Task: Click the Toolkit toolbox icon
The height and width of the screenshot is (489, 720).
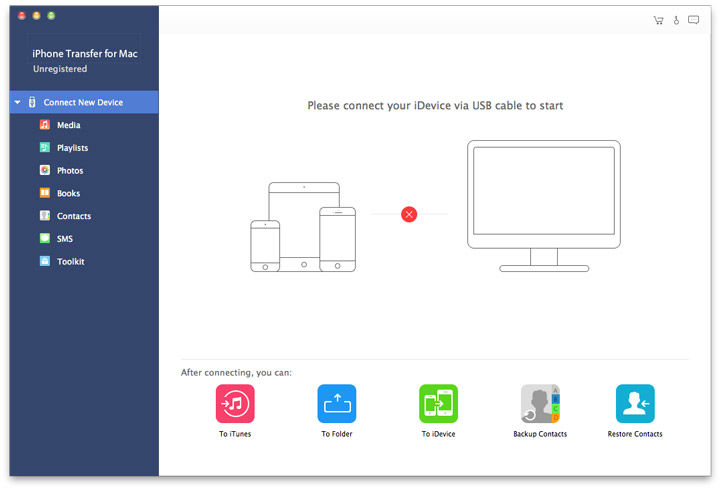Action: point(45,261)
